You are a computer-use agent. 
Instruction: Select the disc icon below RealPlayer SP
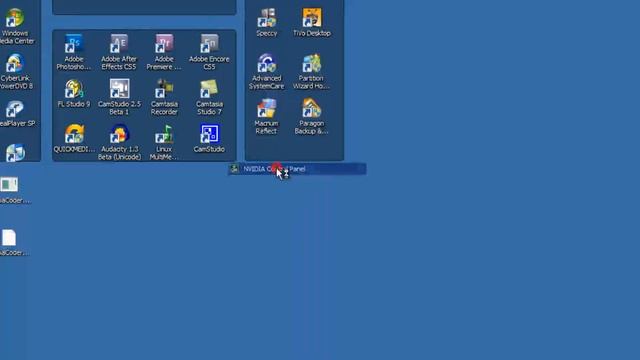click(x=15, y=153)
